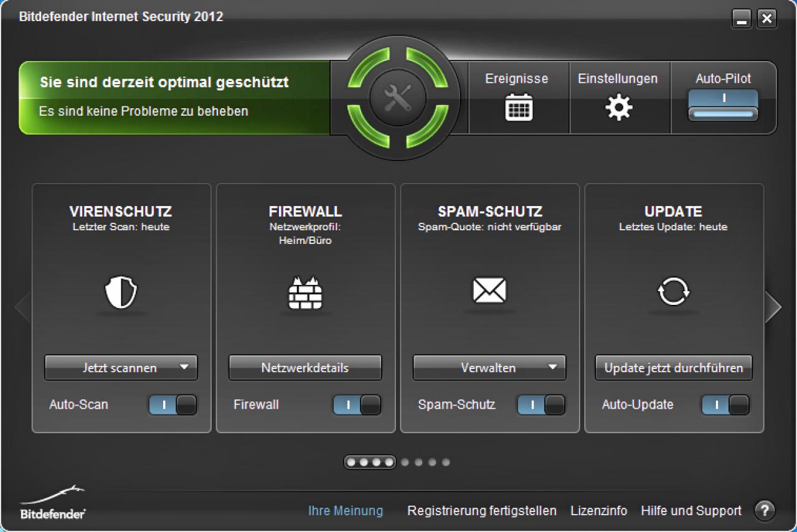Show previous modules with left arrow
The height and width of the screenshot is (532, 797).
(22, 307)
